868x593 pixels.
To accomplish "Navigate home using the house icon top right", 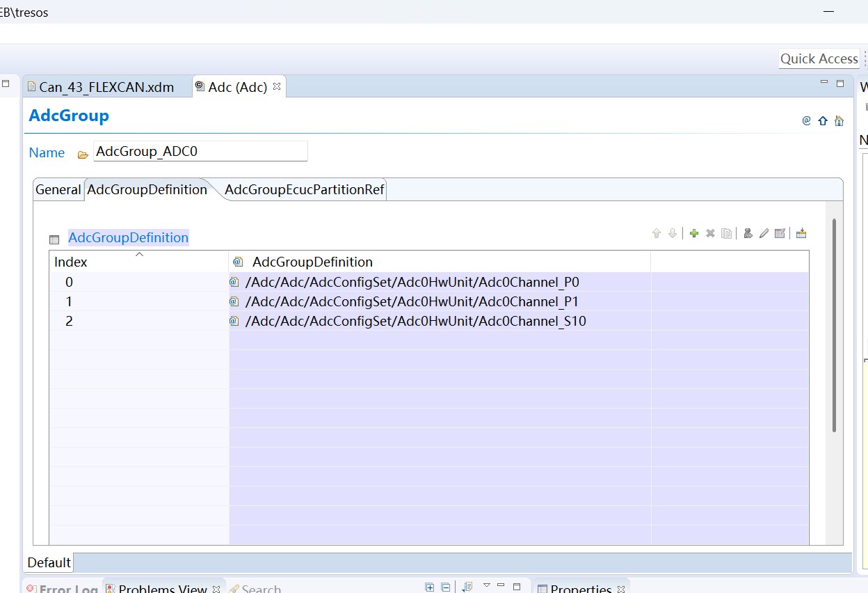I will click(839, 120).
